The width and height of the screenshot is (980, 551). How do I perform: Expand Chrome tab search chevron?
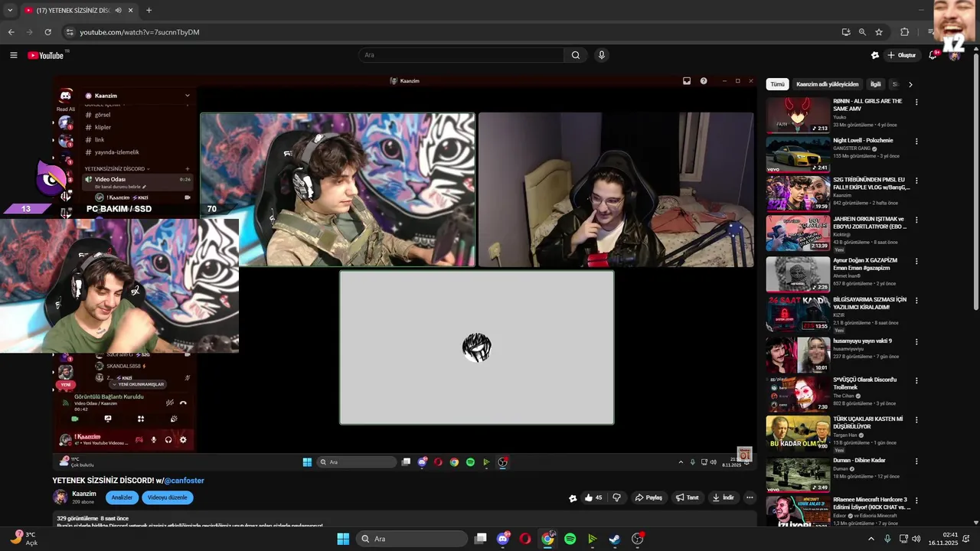pyautogui.click(x=9, y=11)
